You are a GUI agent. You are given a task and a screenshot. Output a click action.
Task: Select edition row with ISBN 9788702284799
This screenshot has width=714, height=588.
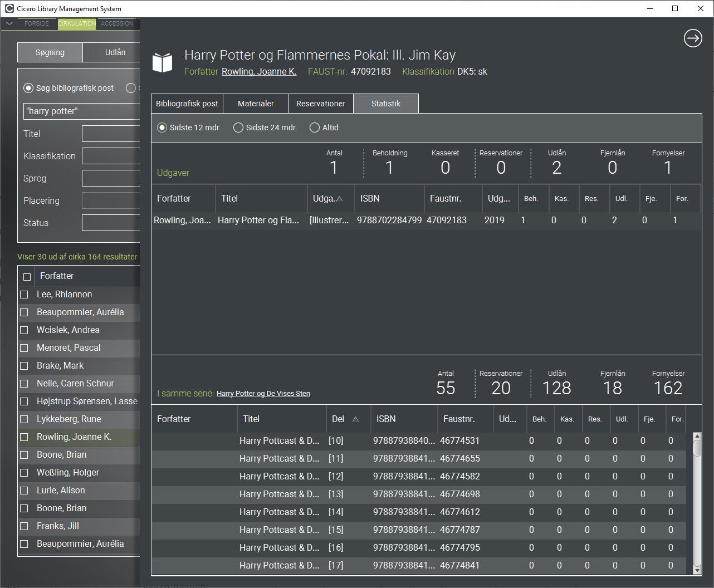coord(426,220)
